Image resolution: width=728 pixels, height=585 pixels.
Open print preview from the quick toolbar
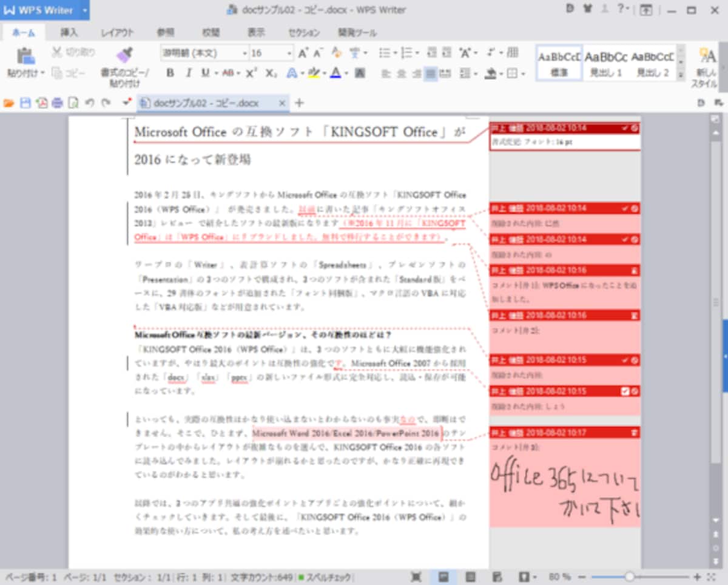tap(73, 103)
